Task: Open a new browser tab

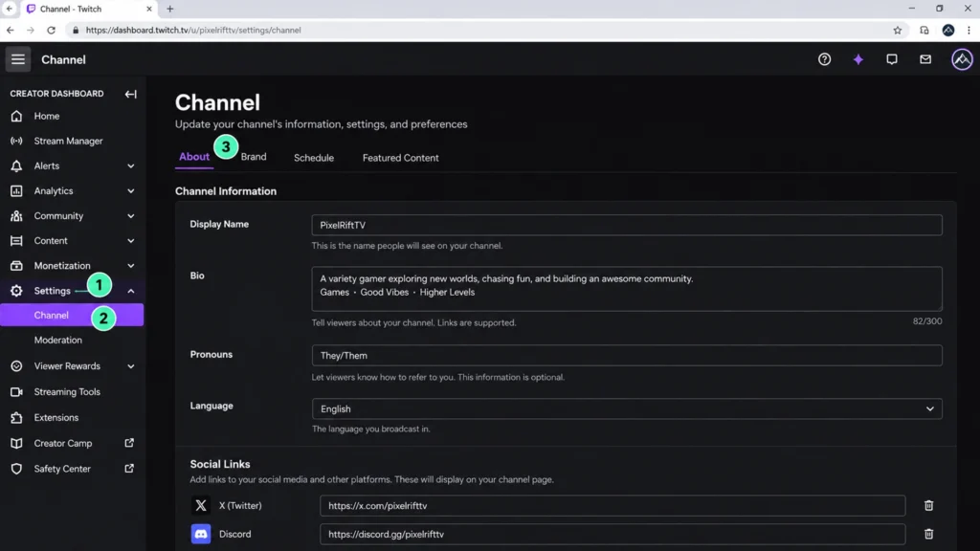Action: point(170,9)
